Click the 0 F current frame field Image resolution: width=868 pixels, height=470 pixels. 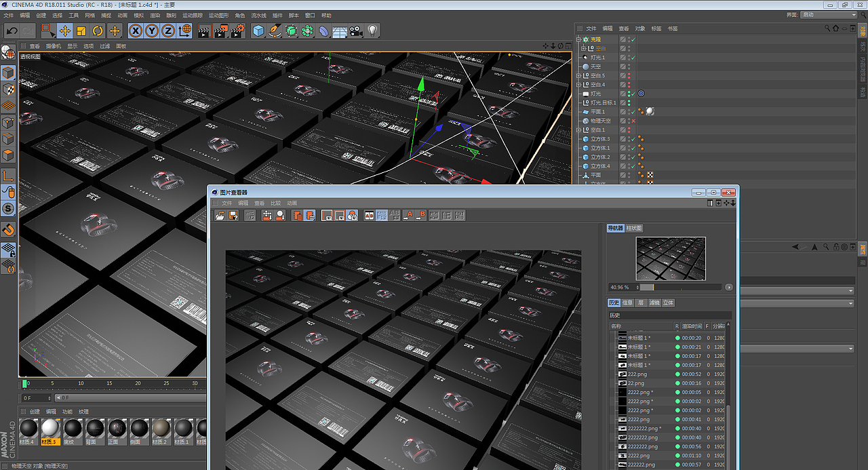click(x=36, y=398)
